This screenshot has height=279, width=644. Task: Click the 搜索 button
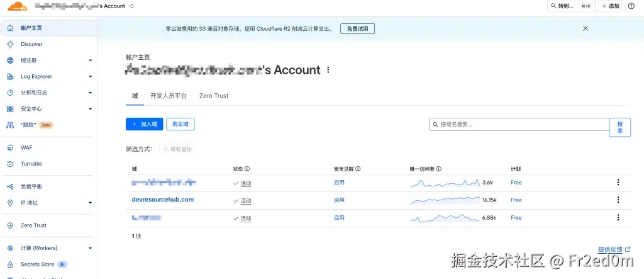[619, 127]
